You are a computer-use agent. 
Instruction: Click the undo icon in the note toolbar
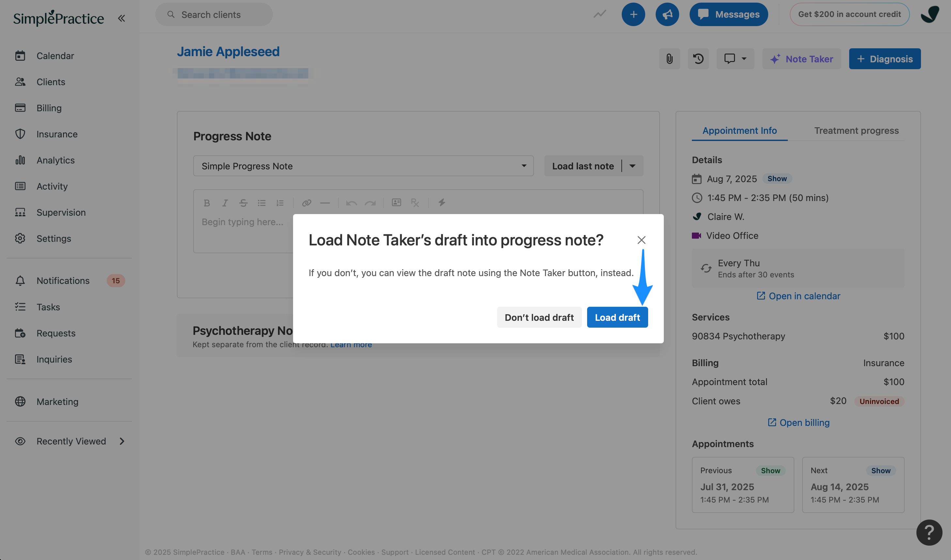351,203
